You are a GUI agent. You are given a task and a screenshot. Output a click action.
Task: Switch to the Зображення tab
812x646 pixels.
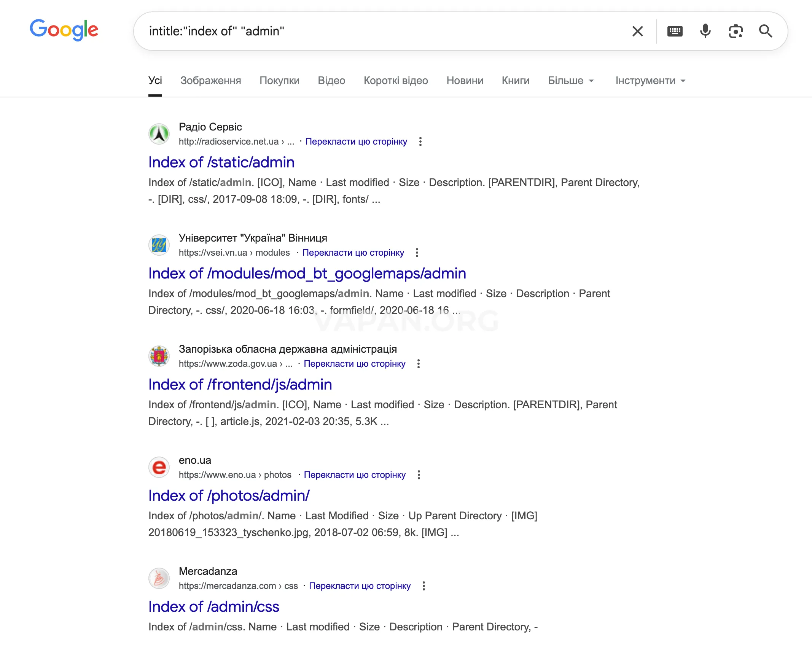coord(211,81)
